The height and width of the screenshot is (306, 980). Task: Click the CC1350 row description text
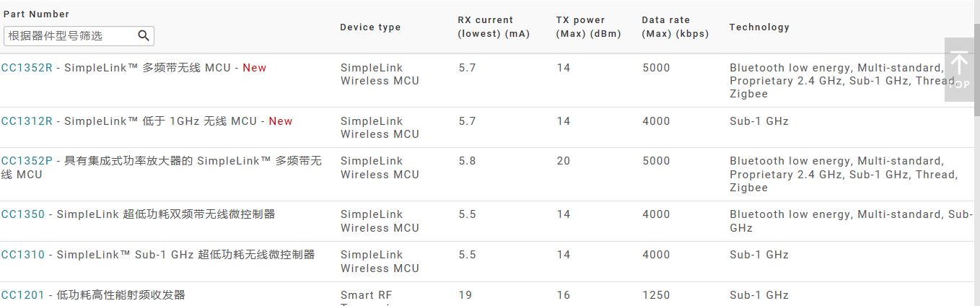(166, 214)
